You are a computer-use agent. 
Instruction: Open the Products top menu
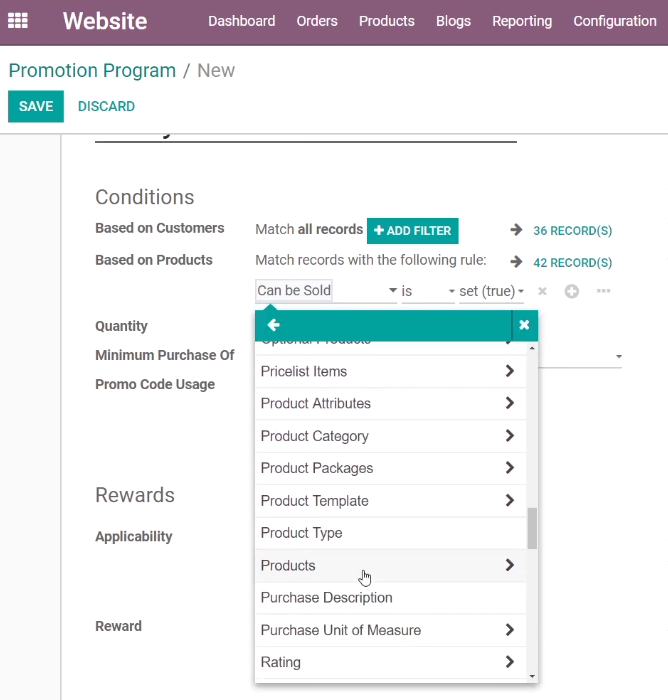(x=387, y=21)
